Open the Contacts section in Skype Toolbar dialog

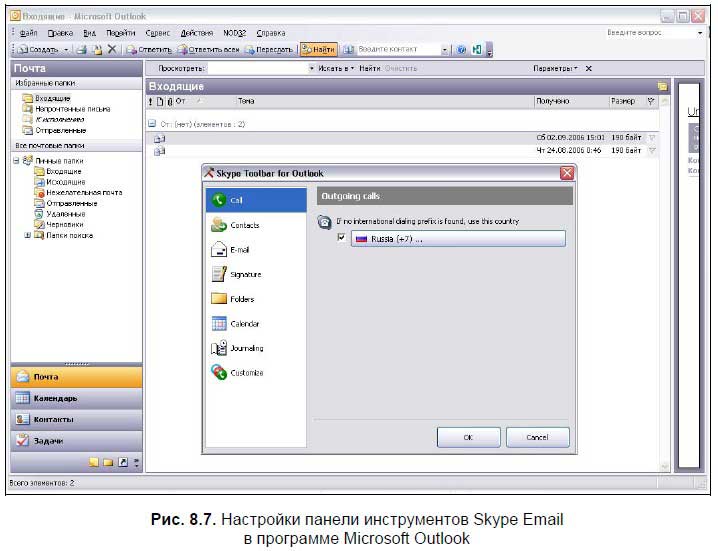coord(244,225)
